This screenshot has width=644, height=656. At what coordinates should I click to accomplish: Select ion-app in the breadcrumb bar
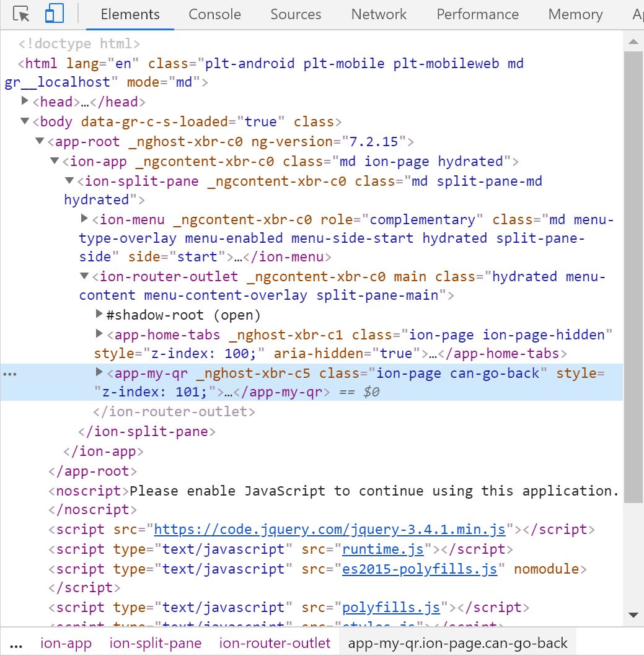click(x=66, y=643)
